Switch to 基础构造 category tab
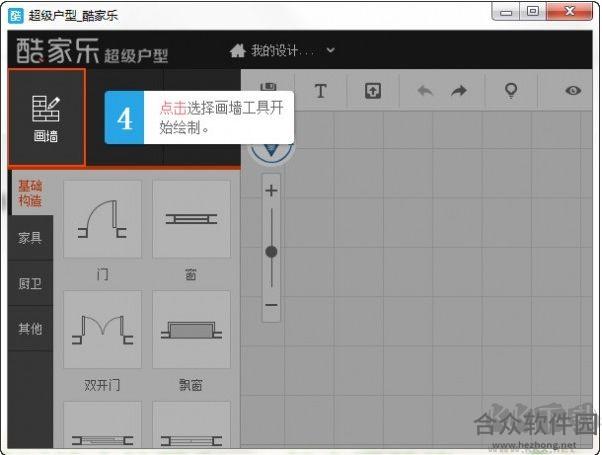The height and width of the screenshot is (455, 602). (30, 193)
